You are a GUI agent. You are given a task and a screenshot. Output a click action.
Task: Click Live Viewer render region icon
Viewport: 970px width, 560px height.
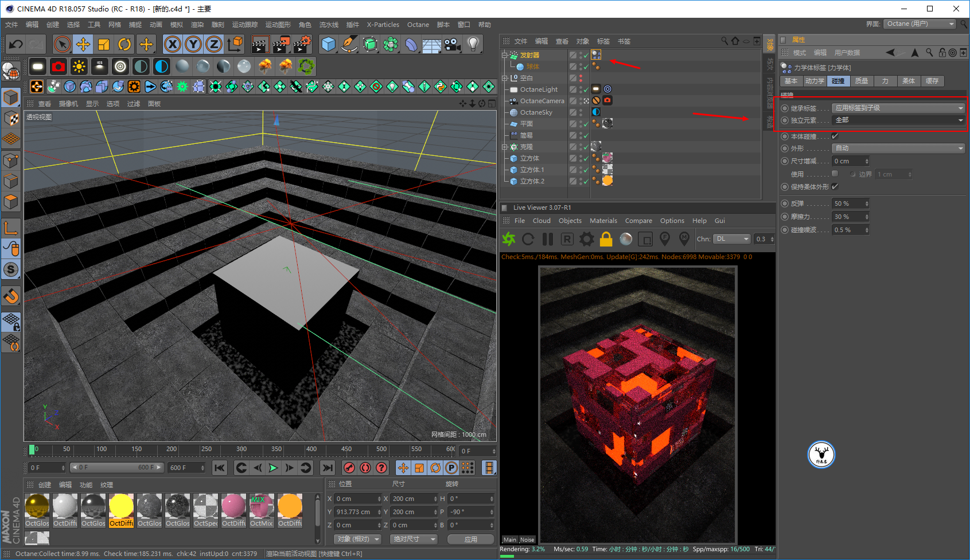[x=645, y=239]
